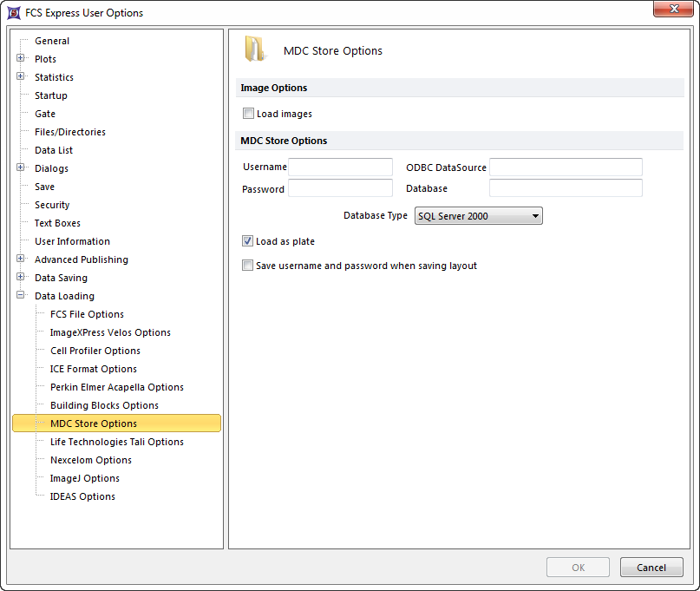Expand the Statistics tree node
700x591 pixels.
click(21, 77)
